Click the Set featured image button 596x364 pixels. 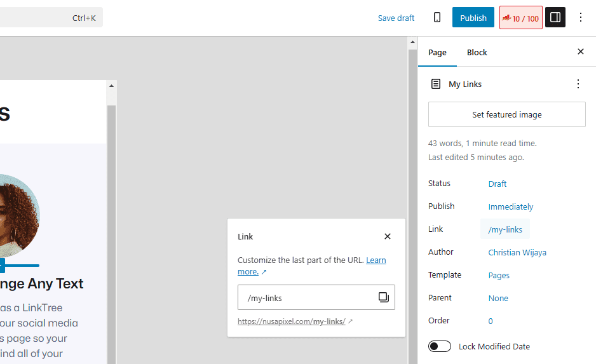pos(506,114)
